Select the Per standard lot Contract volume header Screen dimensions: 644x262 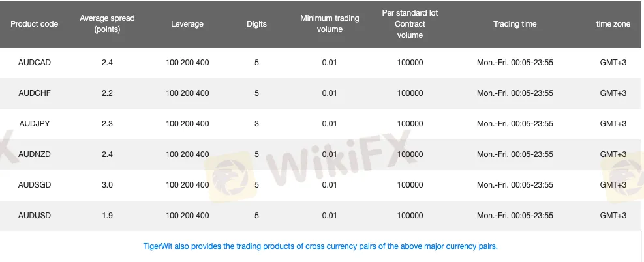click(410, 23)
